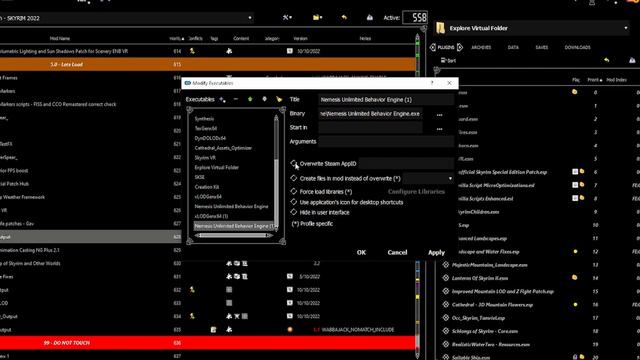640x360 pixels.
Task: Click flag icon on Lanterns Of Skyrim II row
Action: (575, 278)
